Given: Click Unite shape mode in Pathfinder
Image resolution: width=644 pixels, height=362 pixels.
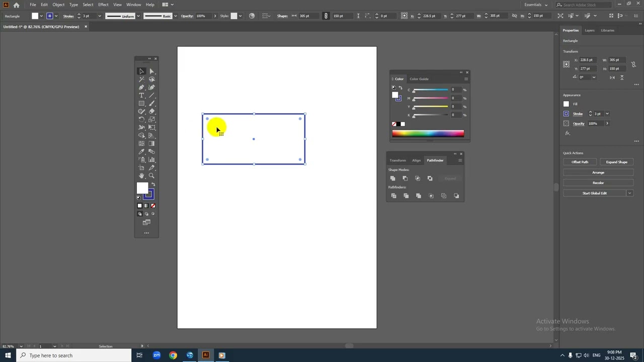Looking at the screenshot, I should pos(393,178).
